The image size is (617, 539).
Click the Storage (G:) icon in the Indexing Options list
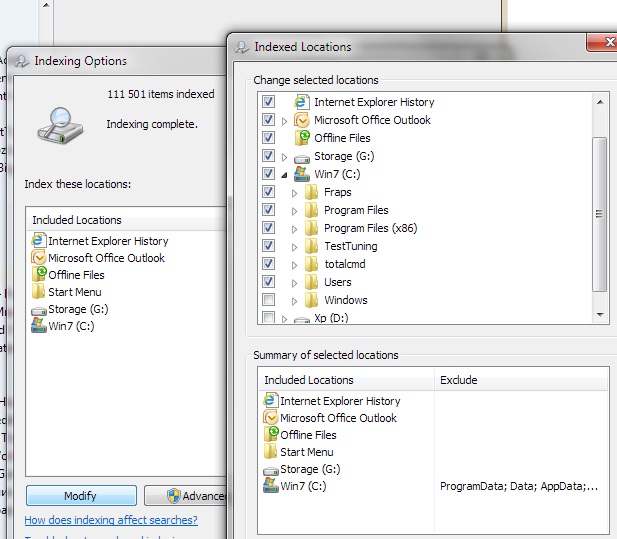coord(39,311)
